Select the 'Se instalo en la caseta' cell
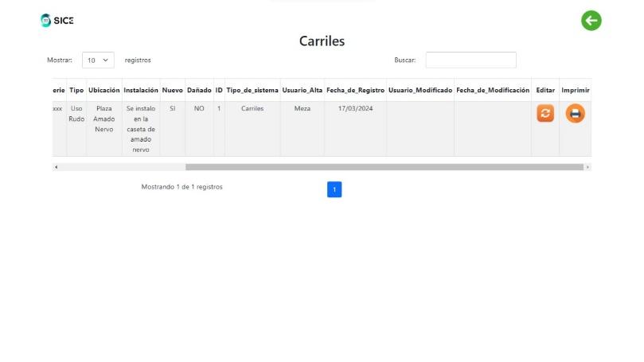This screenshot has height=362, width=644. tap(141, 129)
